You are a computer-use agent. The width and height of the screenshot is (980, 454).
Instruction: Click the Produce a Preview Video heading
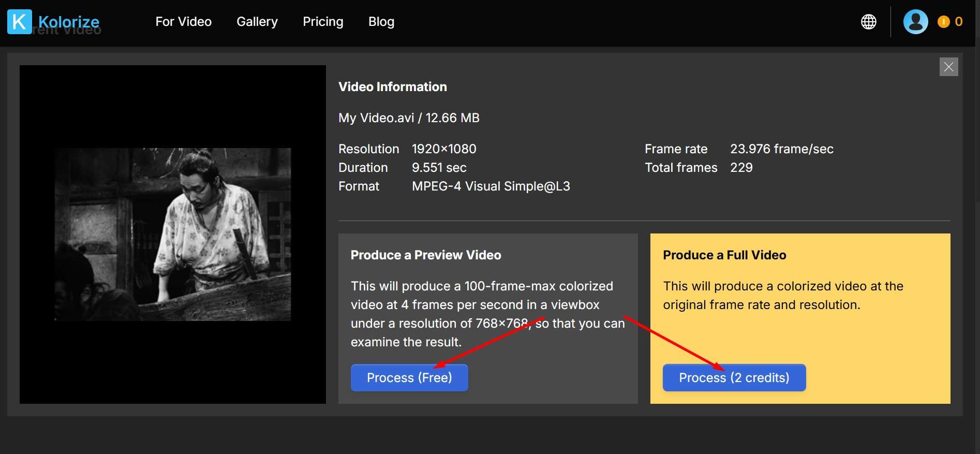(426, 255)
